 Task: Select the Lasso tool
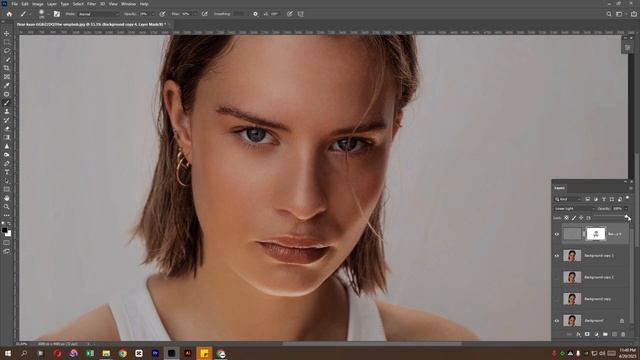point(7,51)
